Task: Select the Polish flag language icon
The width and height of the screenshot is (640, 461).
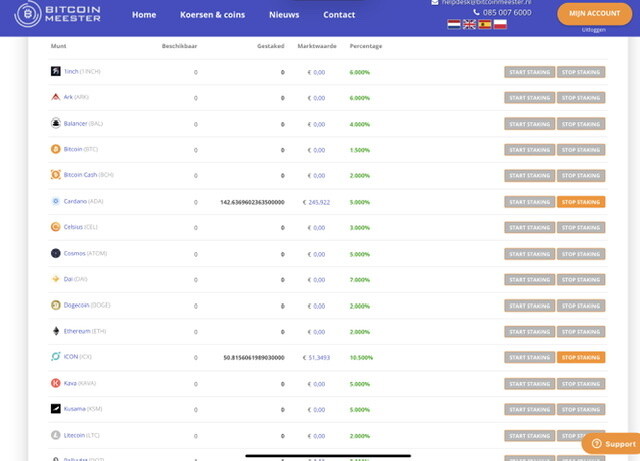Action: pos(500,24)
